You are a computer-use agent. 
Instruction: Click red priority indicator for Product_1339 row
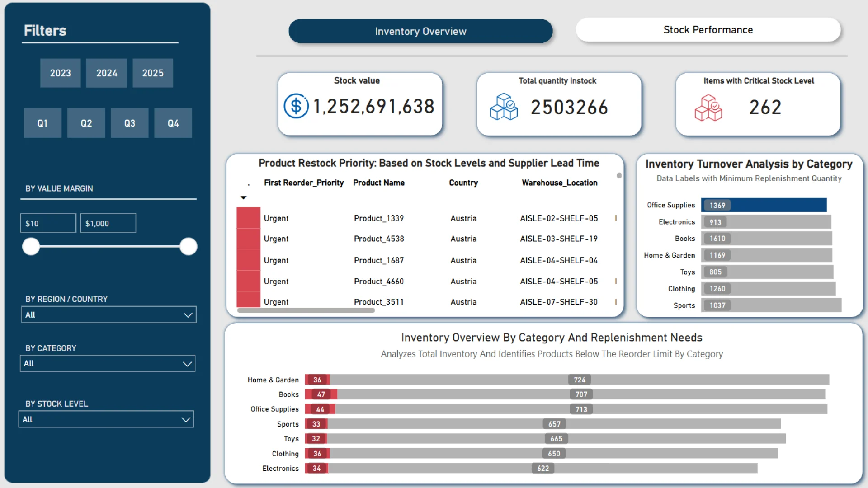[248, 218]
